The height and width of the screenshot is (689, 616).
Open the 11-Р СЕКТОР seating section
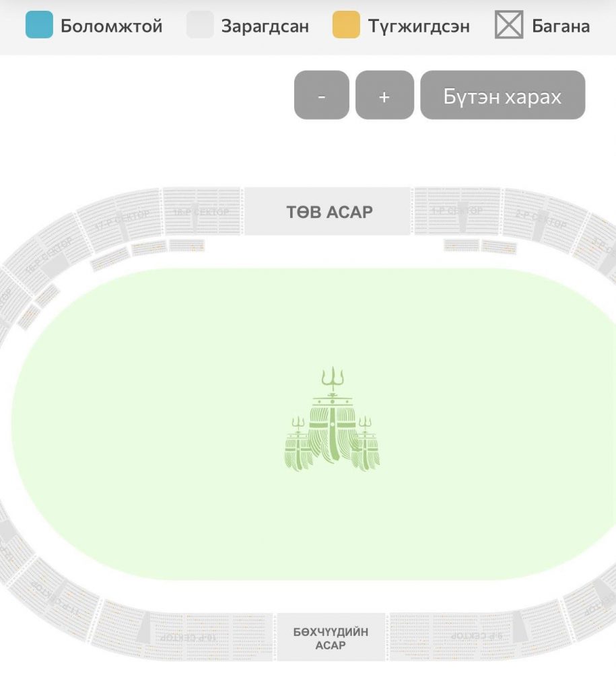pos(56,598)
